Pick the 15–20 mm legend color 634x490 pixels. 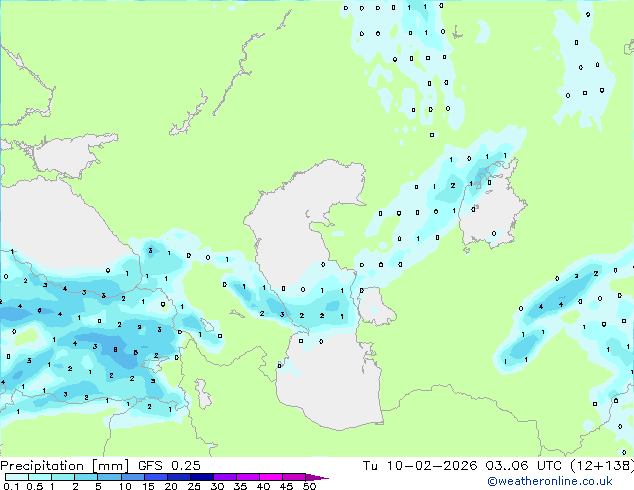click(x=155, y=477)
